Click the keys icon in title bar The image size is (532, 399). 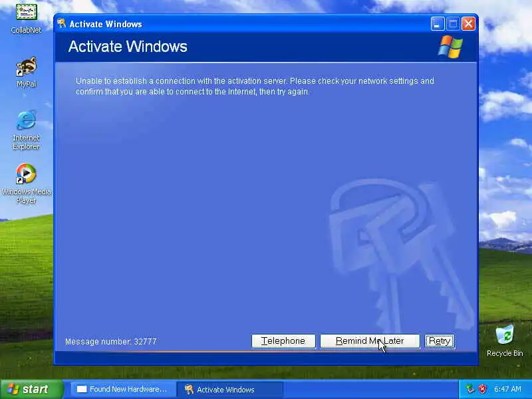pos(61,23)
